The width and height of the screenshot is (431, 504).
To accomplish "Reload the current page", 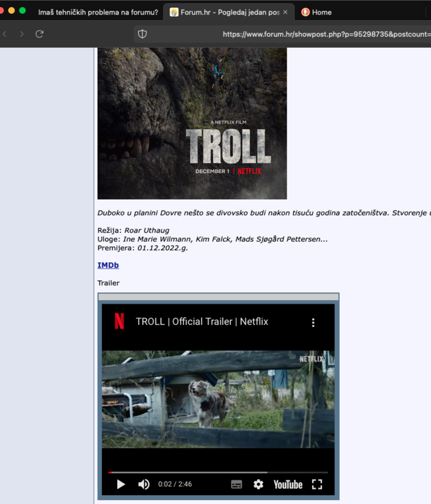I will 39,34.
